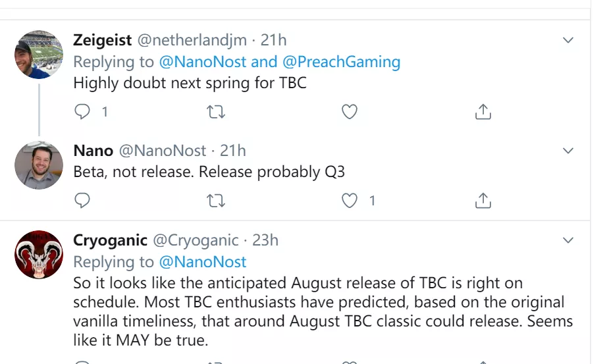607x364 pixels.
Task: Retweet Nano's Beta, not release tweet
Action: tap(216, 200)
